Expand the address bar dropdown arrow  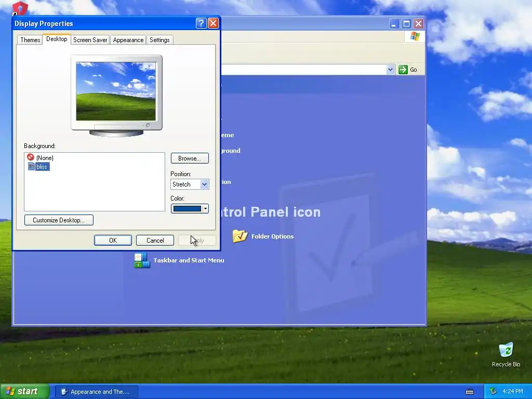tap(390, 70)
